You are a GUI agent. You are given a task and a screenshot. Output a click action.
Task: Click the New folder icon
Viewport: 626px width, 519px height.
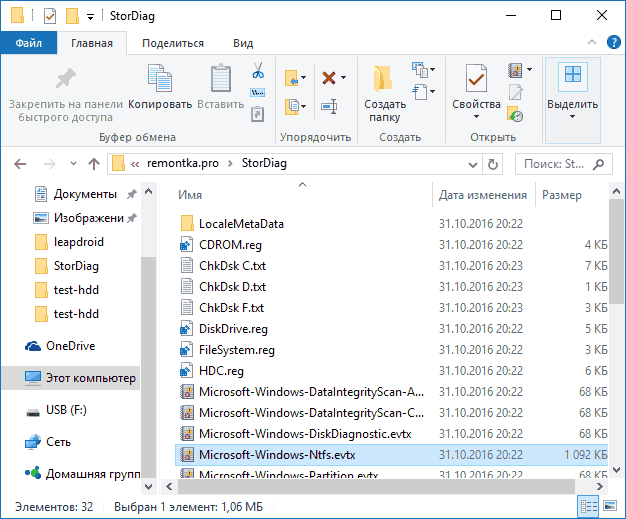click(382, 78)
